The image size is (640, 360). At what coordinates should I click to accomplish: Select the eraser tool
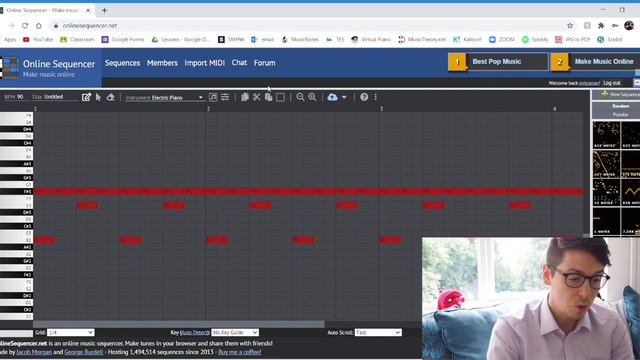(x=110, y=97)
